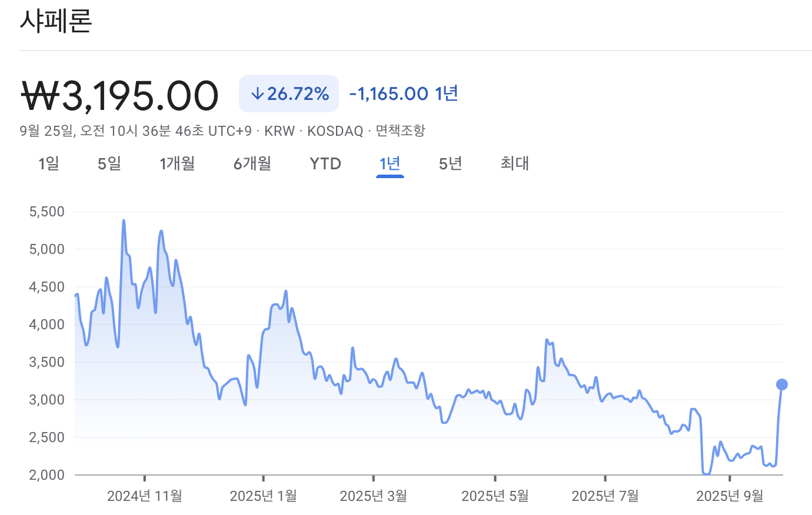
Task: Switch to the 1일 time range tab
Action: point(48,163)
